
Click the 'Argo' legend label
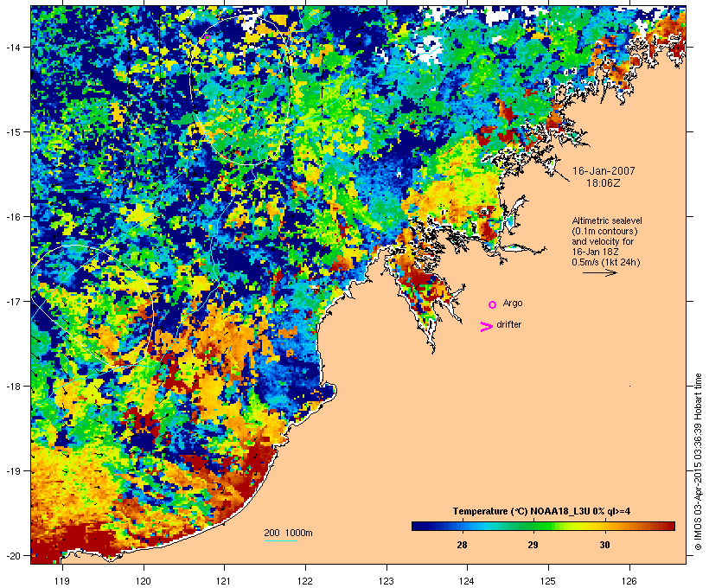click(513, 303)
